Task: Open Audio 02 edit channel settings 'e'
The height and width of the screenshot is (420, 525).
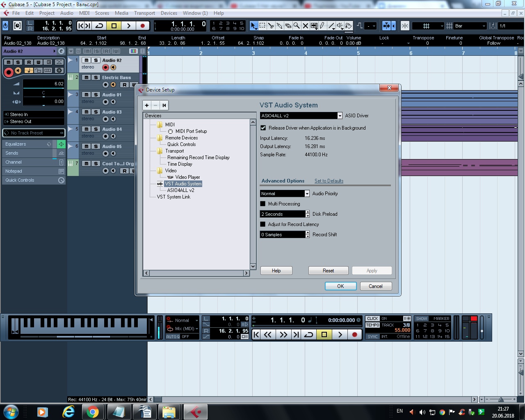Action: coord(61,51)
